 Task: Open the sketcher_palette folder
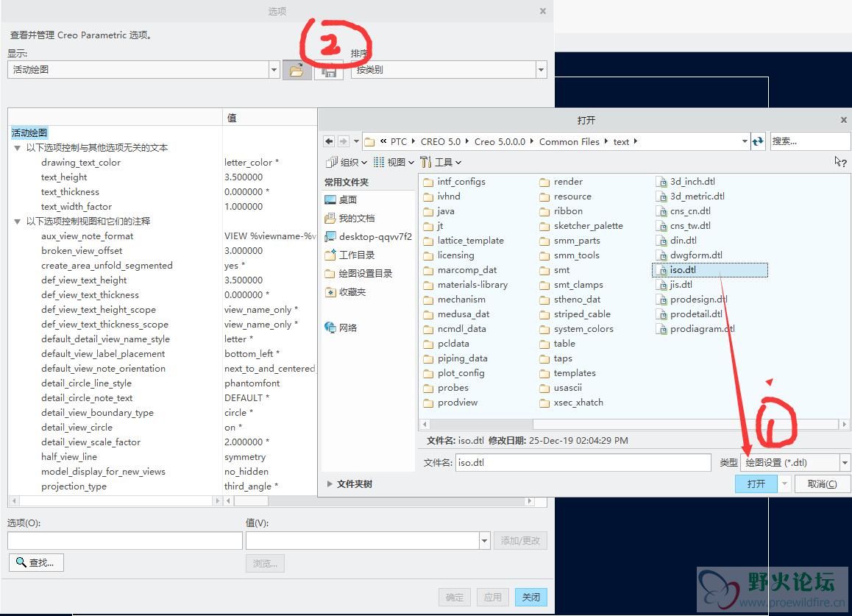(581, 226)
